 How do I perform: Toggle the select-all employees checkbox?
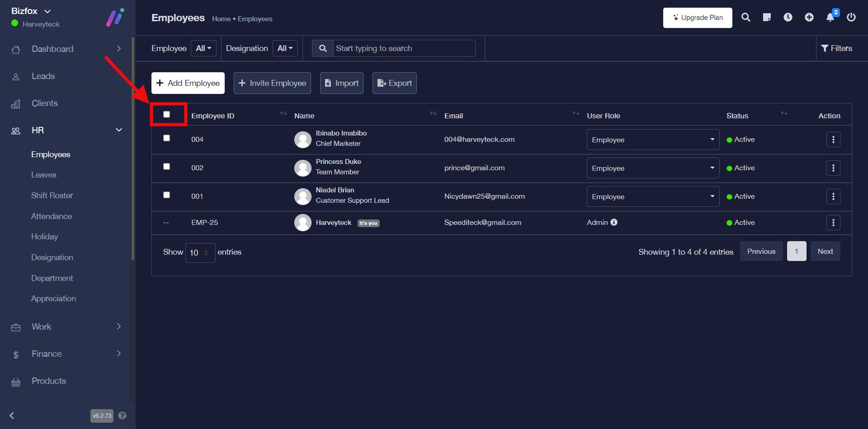pos(167,115)
